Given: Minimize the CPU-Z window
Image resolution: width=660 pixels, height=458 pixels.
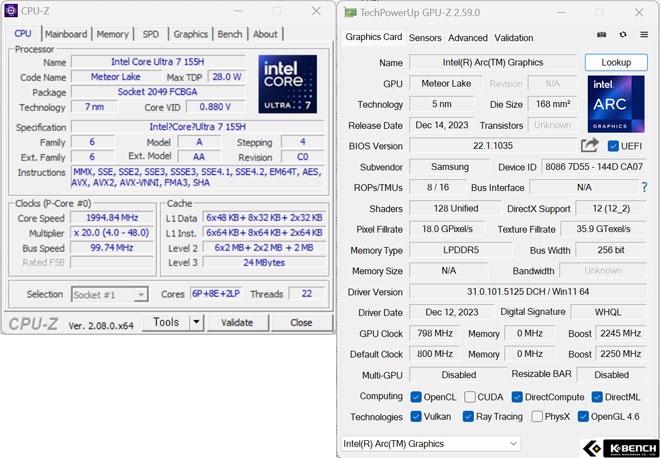Looking at the screenshot, I should pos(239,11).
